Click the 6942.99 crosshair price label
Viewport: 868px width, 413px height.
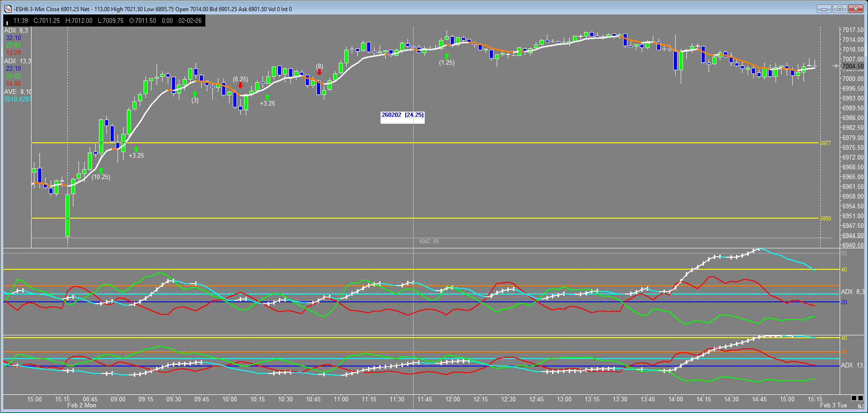pyautogui.click(x=428, y=241)
